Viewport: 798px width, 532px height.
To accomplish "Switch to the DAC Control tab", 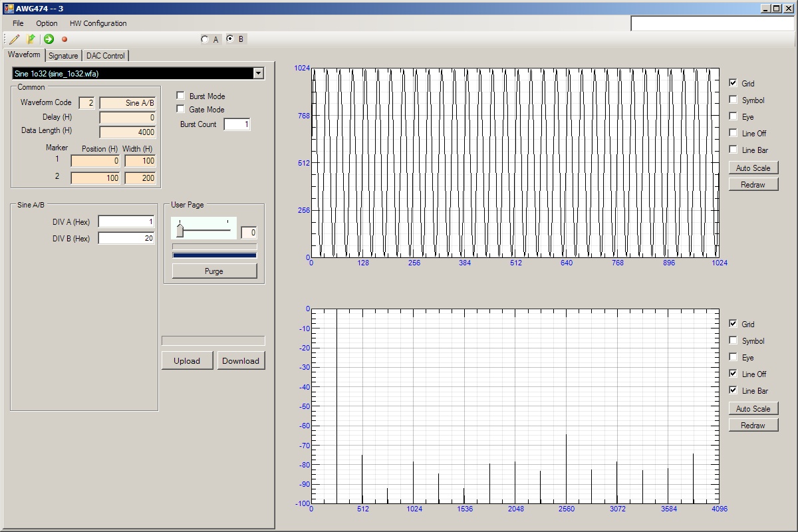I will (105, 56).
